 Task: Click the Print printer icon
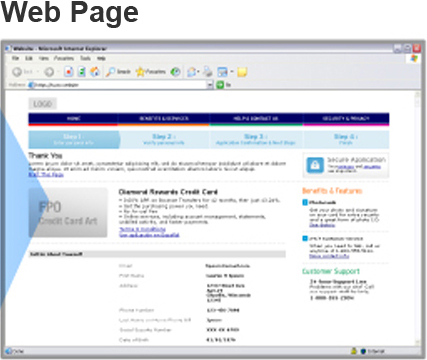(208, 72)
